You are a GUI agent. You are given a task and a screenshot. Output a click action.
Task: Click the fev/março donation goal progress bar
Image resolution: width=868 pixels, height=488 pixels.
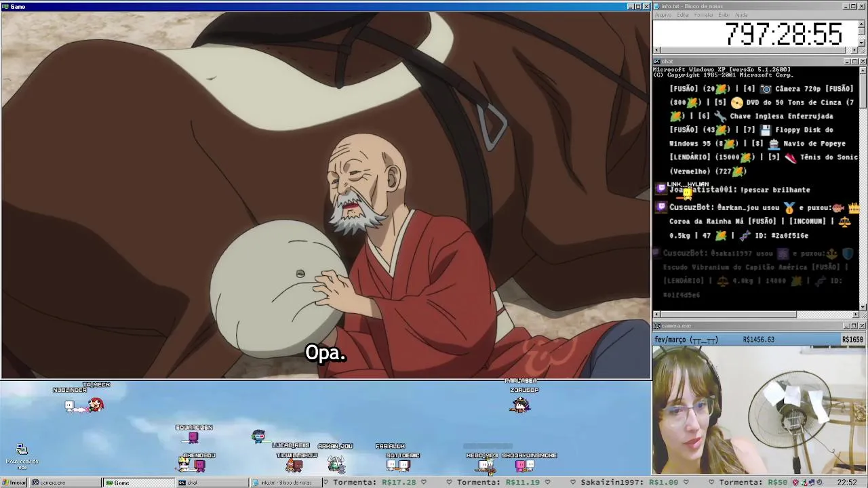click(x=759, y=340)
